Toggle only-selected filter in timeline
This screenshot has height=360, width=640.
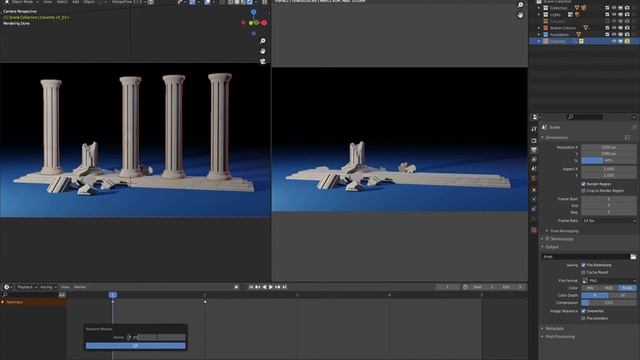tap(62, 295)
